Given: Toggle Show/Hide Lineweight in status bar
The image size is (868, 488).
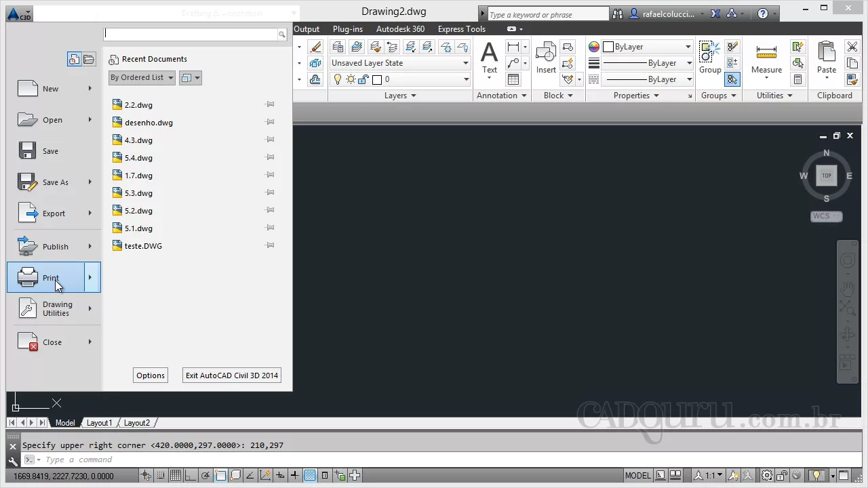Looking at the screenshot, I should point(294,476).
